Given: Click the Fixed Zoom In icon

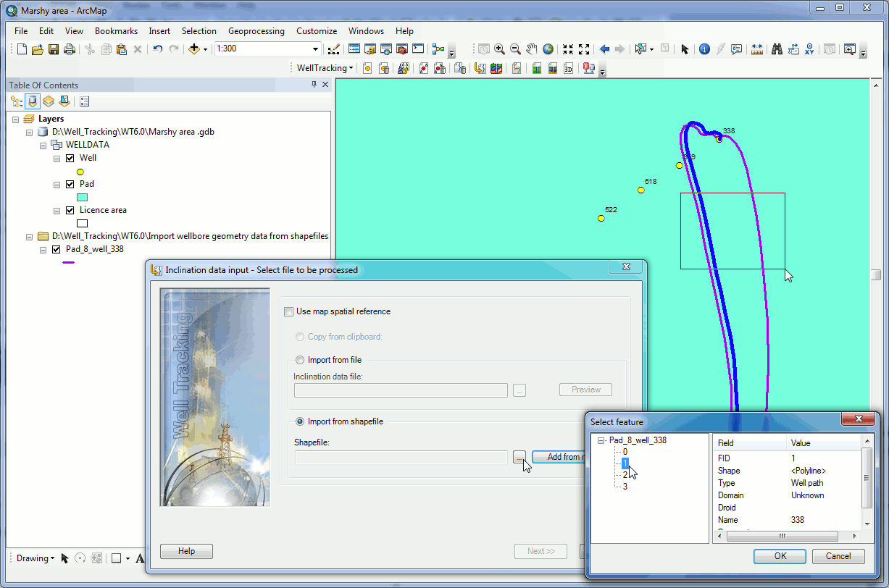Looking at the screenshot, I should point(568,49).
